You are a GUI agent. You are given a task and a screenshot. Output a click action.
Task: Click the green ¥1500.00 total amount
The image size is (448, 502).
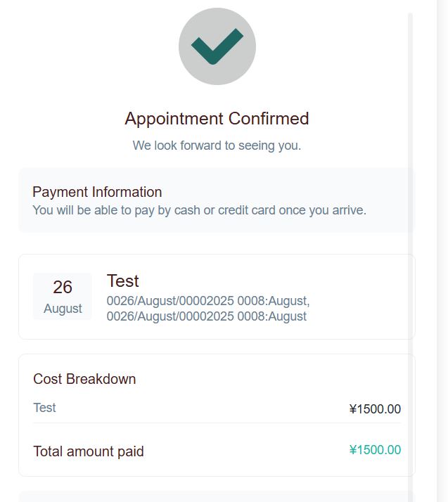[375, 450]
